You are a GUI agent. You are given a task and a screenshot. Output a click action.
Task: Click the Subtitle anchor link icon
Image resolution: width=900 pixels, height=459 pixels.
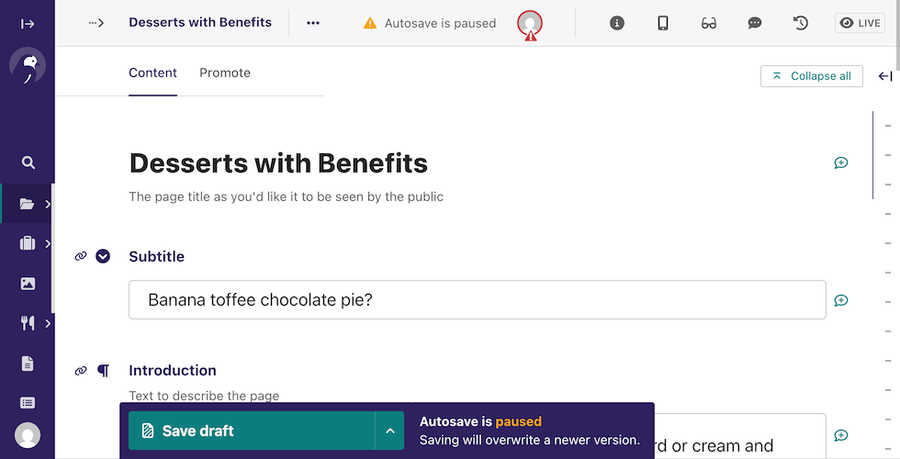click(81, 257)
